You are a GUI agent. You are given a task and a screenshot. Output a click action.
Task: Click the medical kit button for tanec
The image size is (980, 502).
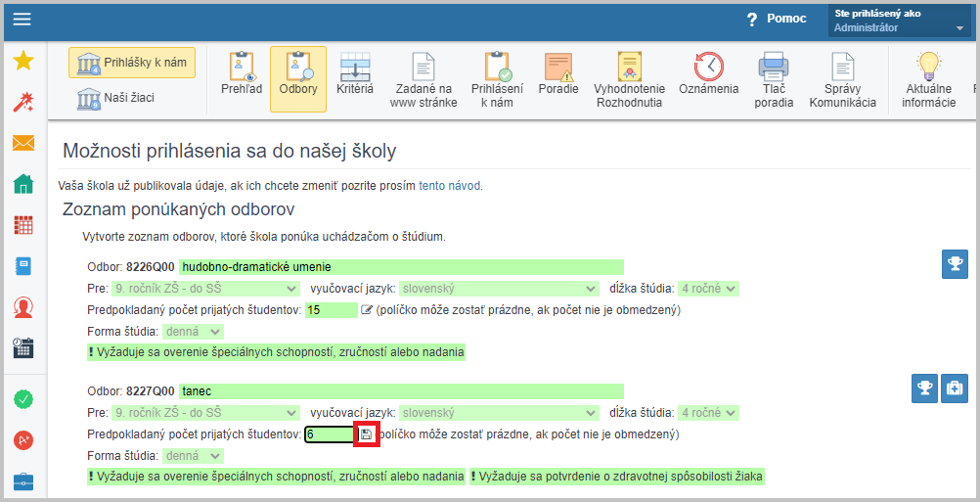click(955, 388)
